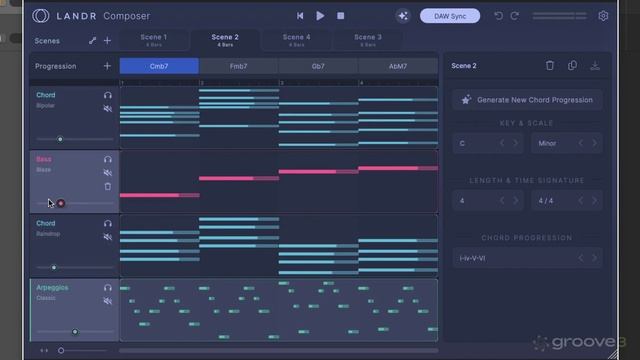
Task: Select the Cmb7 chord block
Action: pos(159,66)
